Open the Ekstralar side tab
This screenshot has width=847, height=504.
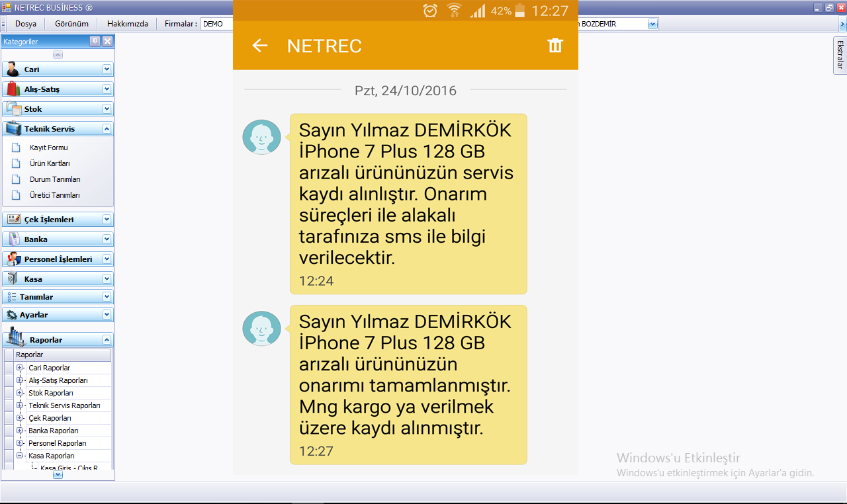pyautogui.click(x=840, y=55)
